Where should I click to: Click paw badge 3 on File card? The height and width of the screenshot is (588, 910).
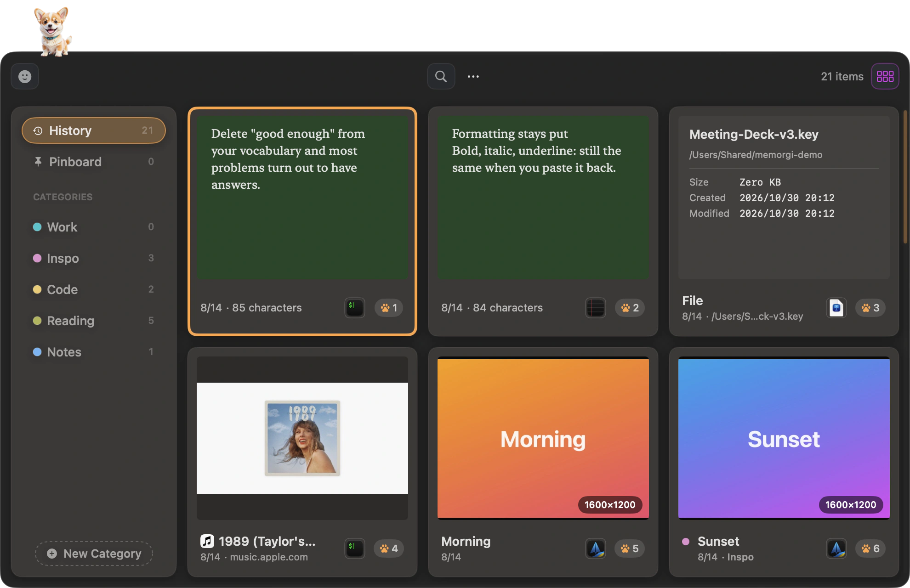coord(870,308)
